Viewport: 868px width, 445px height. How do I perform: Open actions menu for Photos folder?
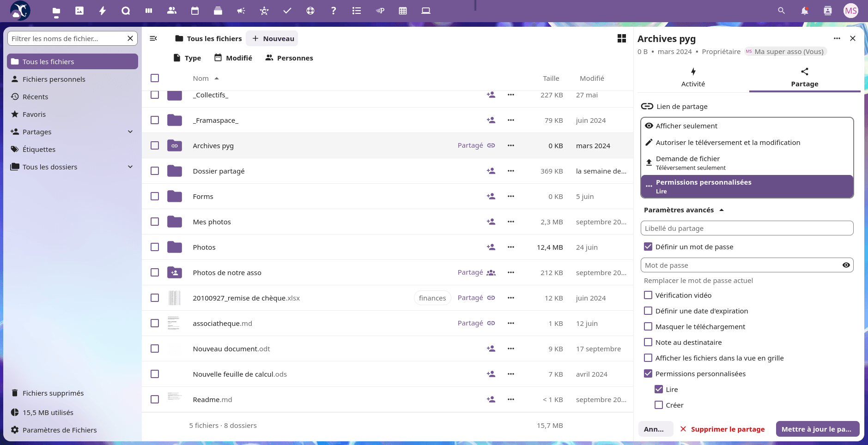coord(510,247)
